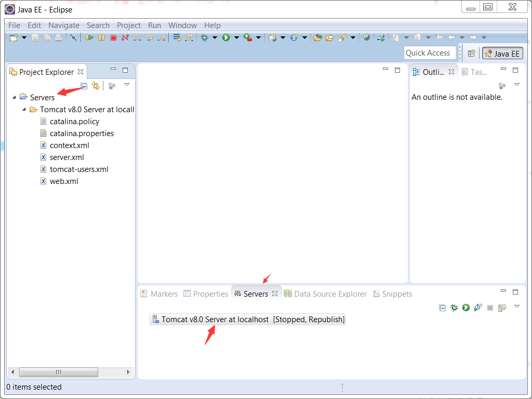Select the catalina.policy file

tap(70, 122)
